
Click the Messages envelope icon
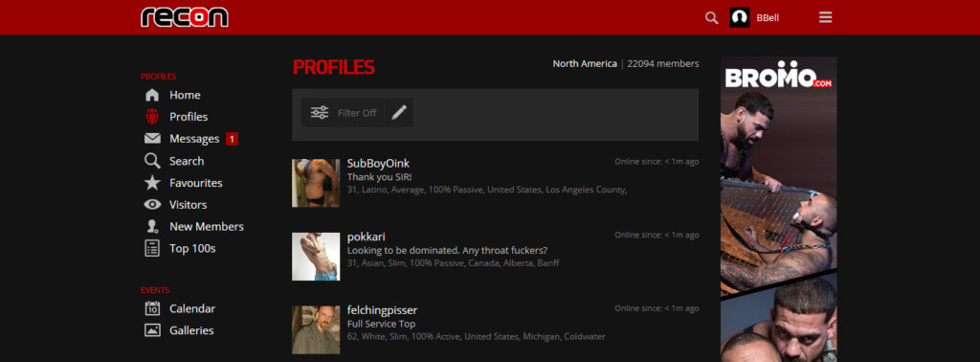point(152,139)
